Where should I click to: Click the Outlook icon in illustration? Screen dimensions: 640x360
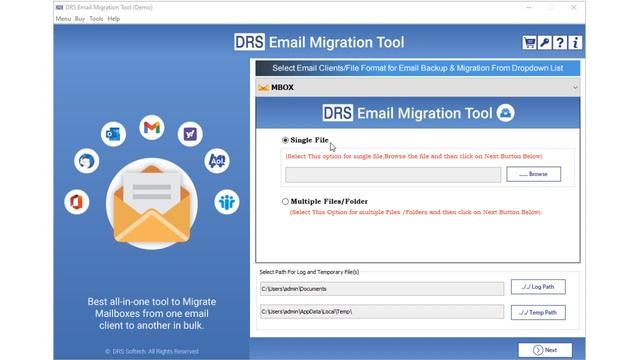[113, 134]
